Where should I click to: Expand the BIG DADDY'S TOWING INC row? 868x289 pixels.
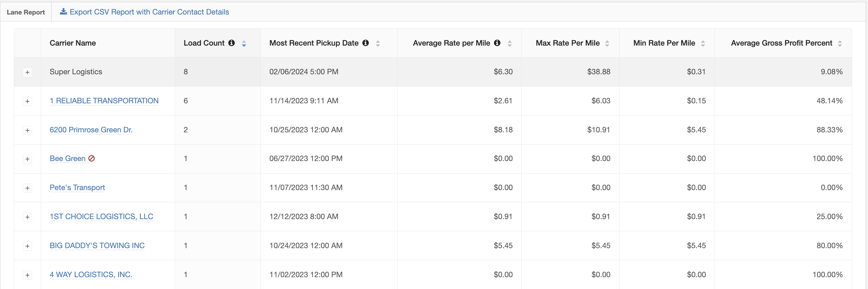(27, 246)
